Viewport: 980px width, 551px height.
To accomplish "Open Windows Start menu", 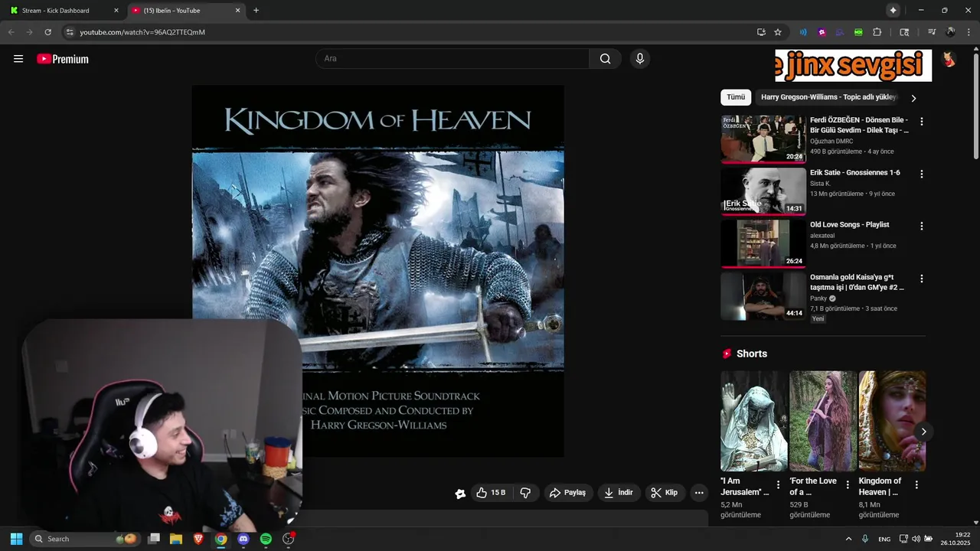I will (x=16, y=539).
